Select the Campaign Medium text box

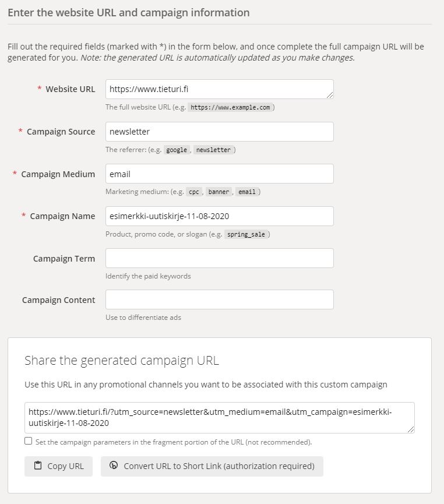point(219,174)
